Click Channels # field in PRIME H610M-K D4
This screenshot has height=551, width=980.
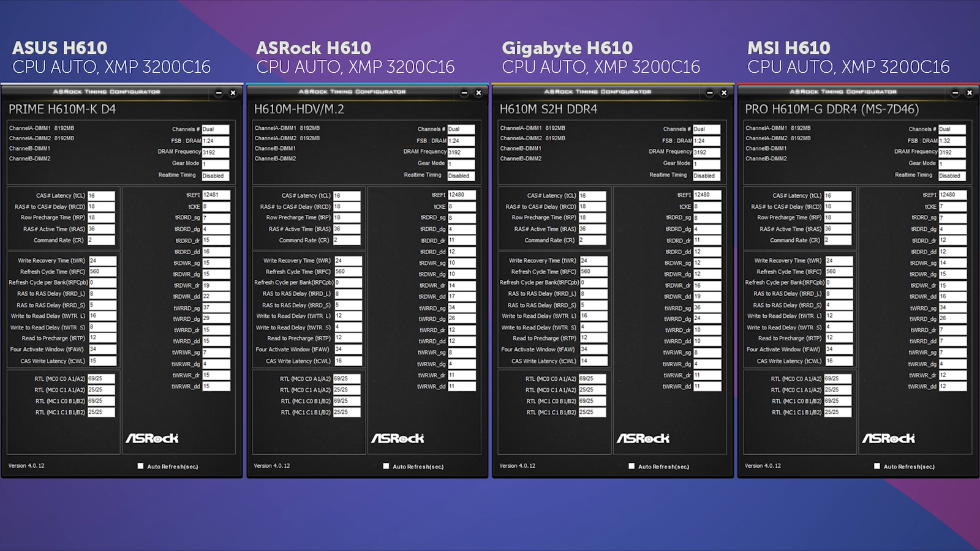click(x=216, y=129)
